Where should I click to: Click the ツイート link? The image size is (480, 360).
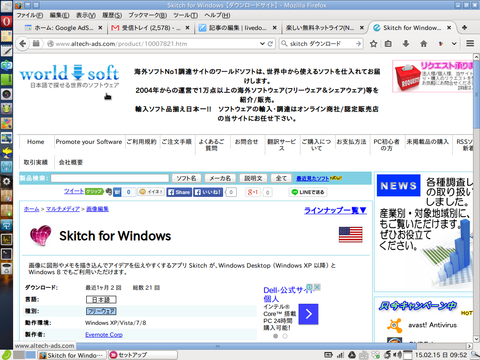(x=74, y=191)
